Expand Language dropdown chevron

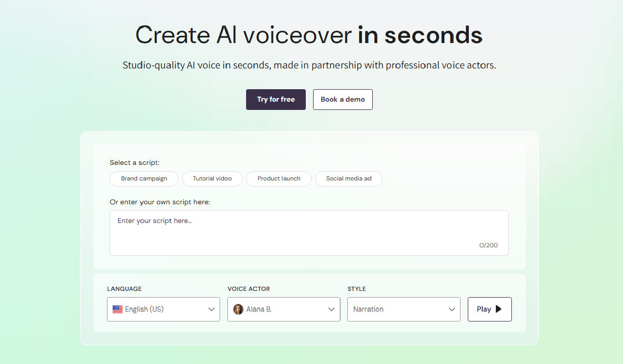(211, 310)
